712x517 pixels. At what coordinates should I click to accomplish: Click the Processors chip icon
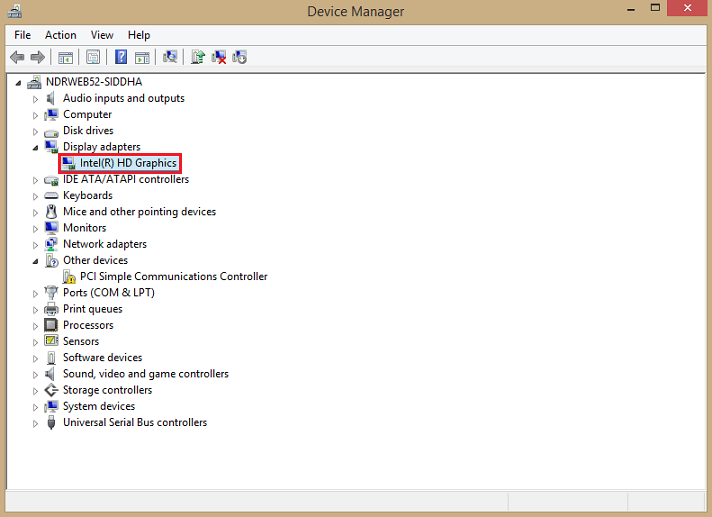[51, 325]
